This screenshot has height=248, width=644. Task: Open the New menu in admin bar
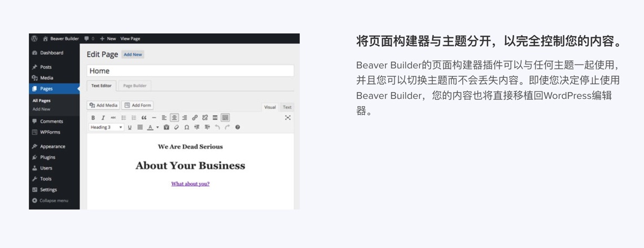tap(108, 38)
